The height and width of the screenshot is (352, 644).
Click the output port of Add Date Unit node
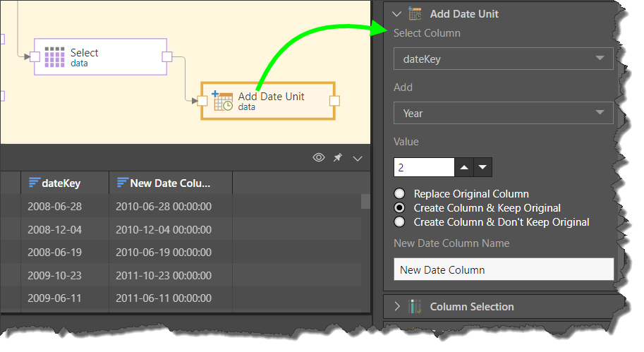(334, 101)
